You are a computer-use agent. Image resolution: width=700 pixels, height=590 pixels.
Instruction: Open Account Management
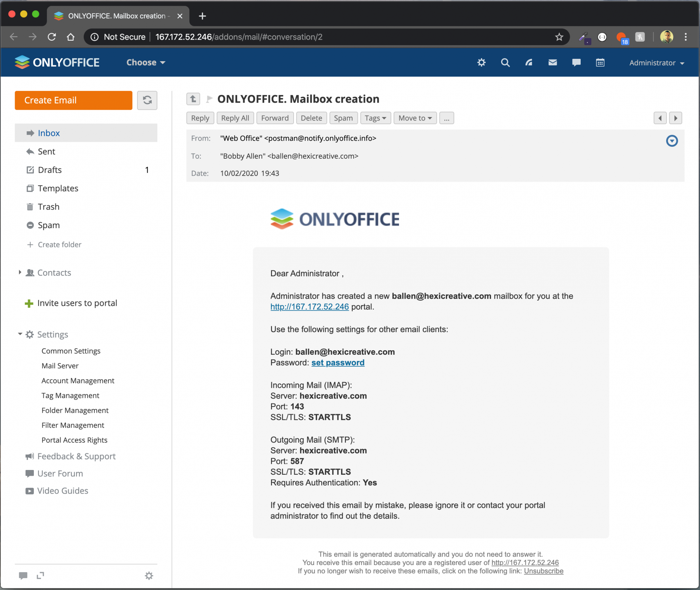[x=78, y=381]
